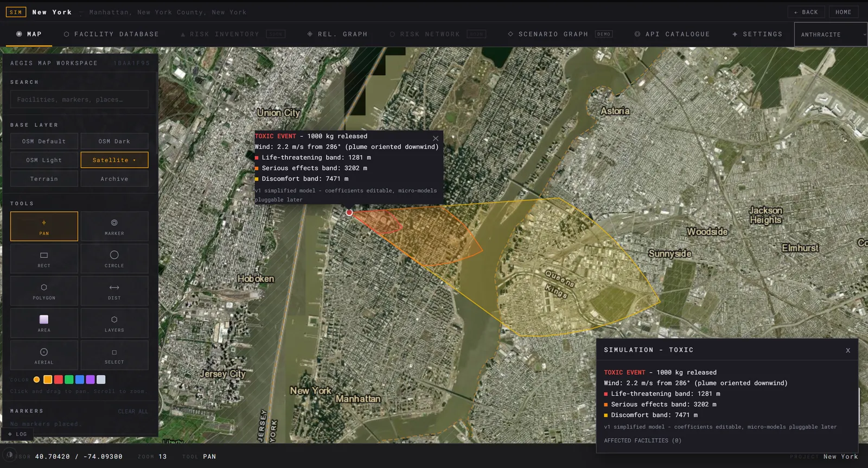Image resolution: width=868 pixels, height=468 pixels.
Task: Click the Astoria map label
Action: click(x=615, y=111)
